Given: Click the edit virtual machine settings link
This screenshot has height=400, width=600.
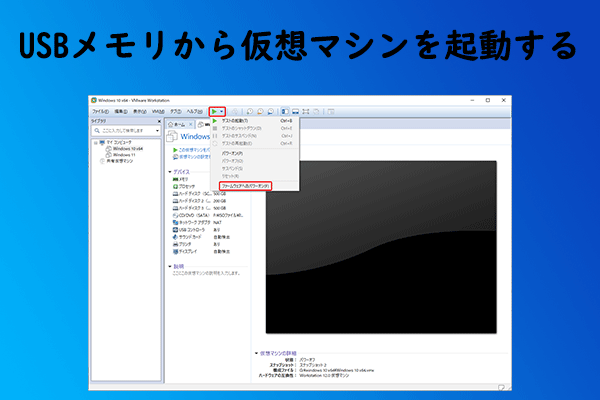Looking at the screenshot, I should coord(192,157).
